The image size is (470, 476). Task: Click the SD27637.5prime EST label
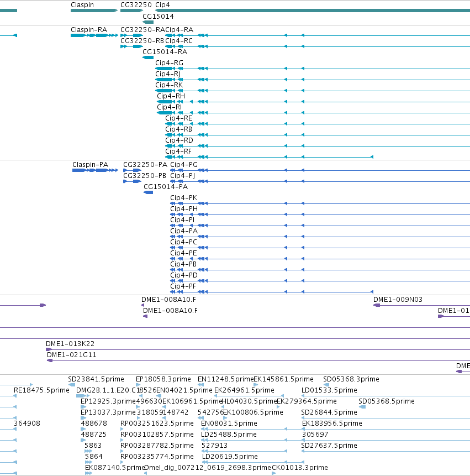(329, 446)
